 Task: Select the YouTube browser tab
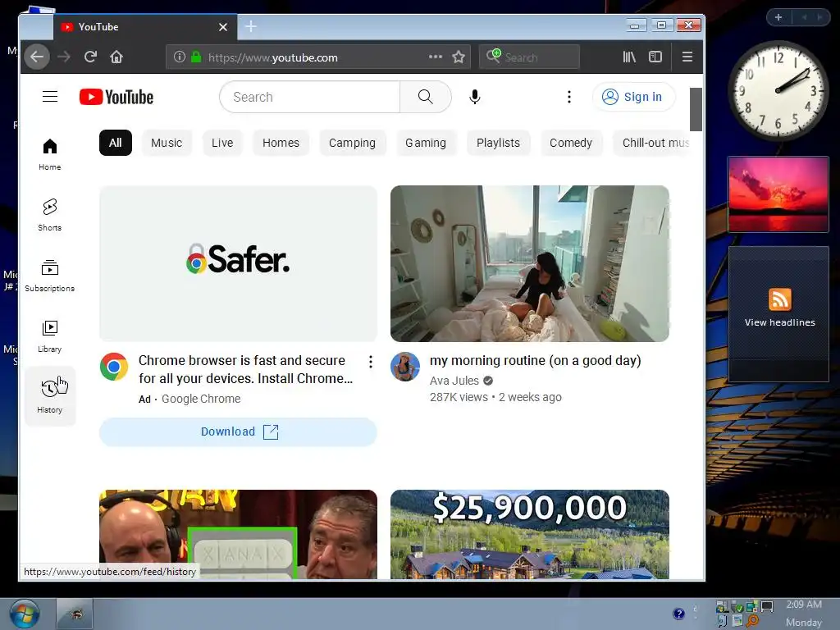point(144,27)
